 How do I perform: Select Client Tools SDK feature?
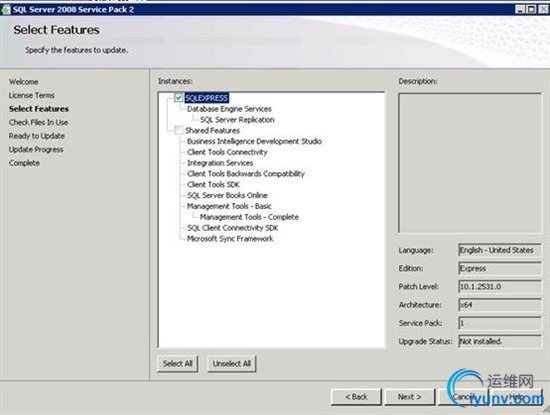213,185
